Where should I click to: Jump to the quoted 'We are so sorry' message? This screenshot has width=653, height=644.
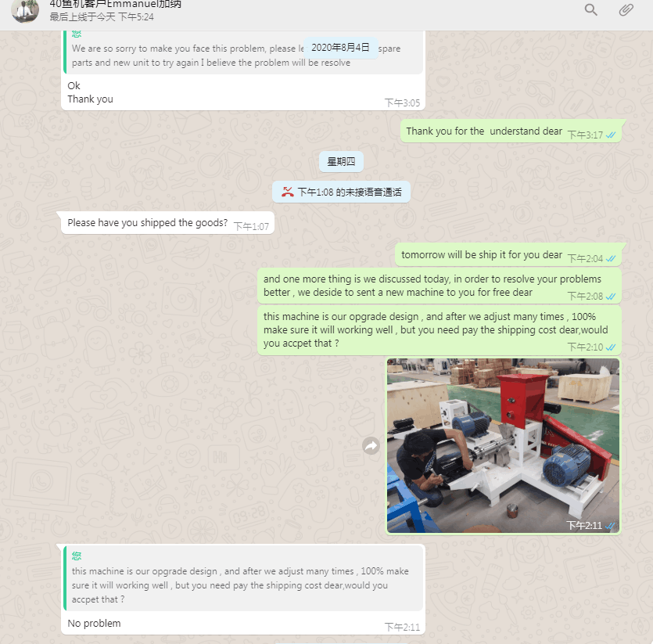pos(243,53)
